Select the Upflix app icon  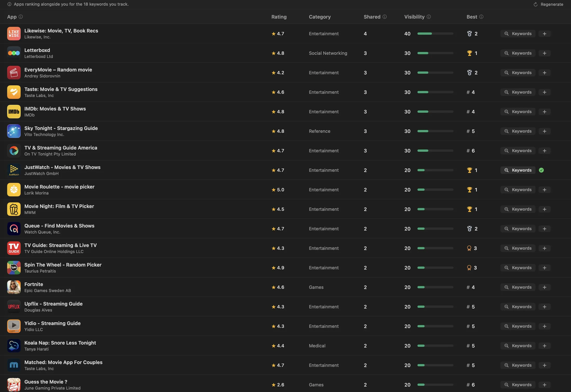14,307
